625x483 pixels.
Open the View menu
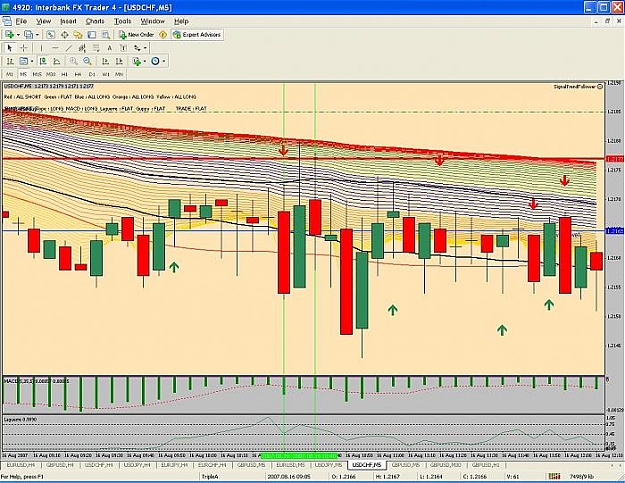tap(43, 21)
